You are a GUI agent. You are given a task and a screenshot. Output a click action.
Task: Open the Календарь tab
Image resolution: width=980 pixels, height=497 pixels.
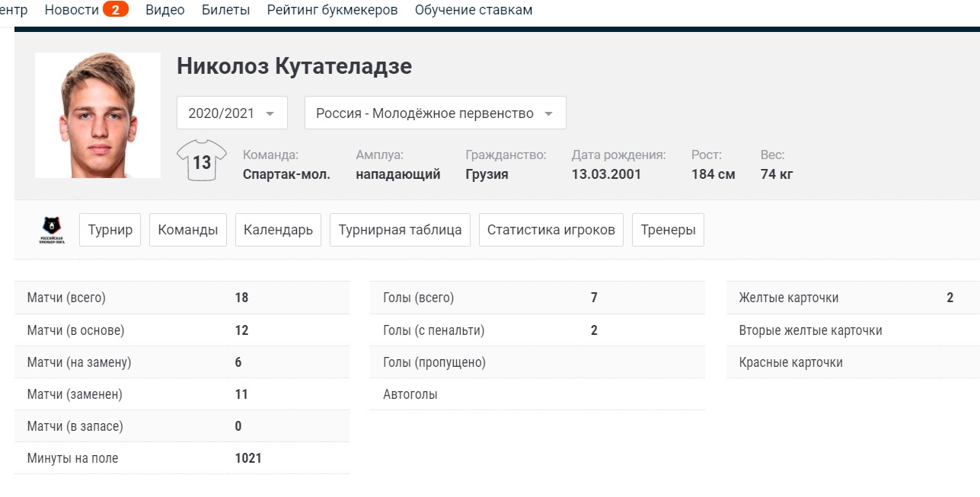(278, 229)
